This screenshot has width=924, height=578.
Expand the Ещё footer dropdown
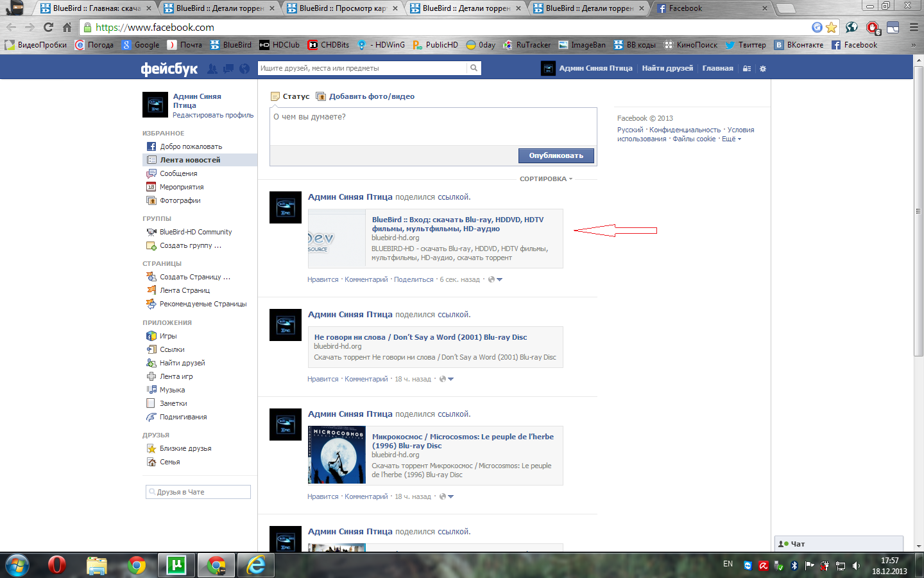pyautogui.click(x=732, y=139)
